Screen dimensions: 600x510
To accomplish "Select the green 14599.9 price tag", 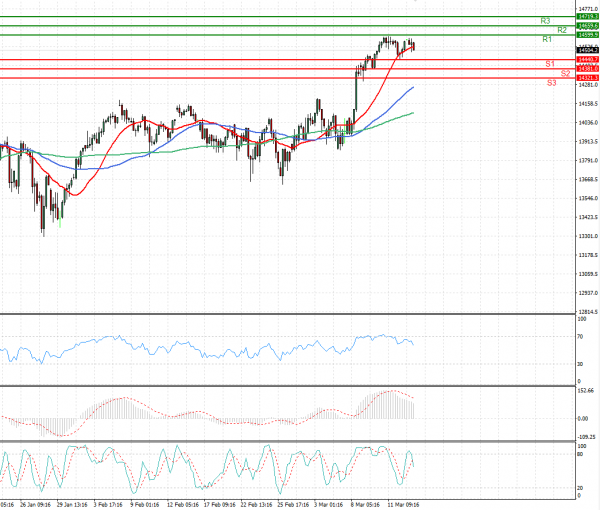I will click(587, 35).
